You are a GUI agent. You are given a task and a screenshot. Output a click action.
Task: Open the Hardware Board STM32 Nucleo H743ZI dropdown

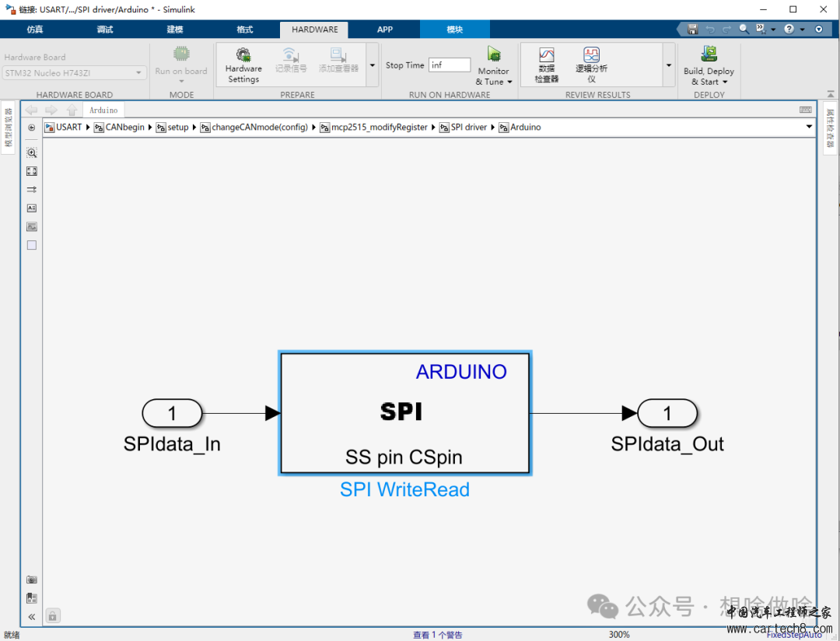click(75, 73)
